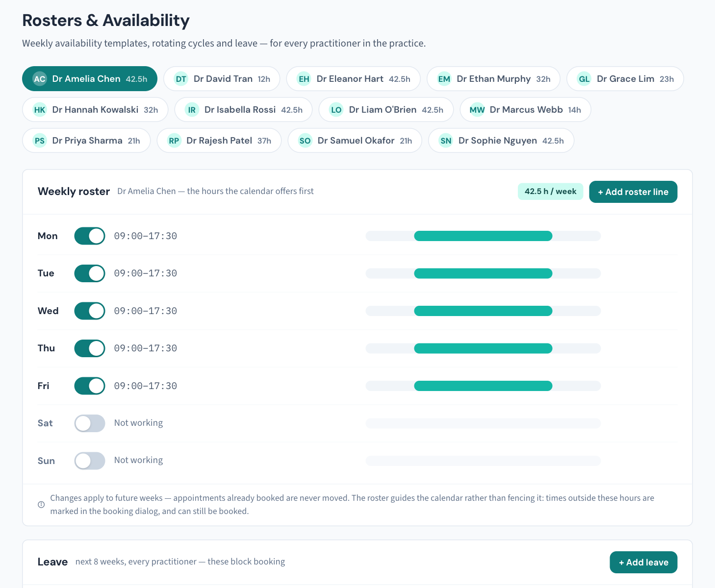Turn off the Mon working toggle

(90, 236)
